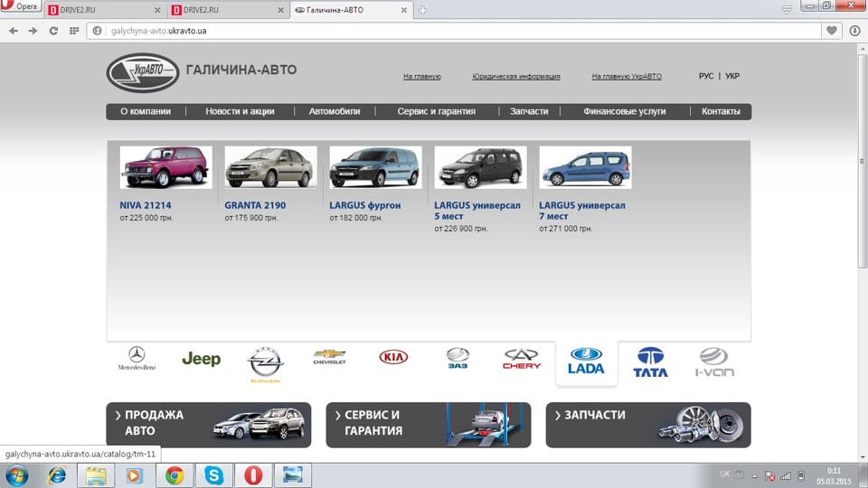Screen dimensions: 868x488
Task: Switch to the second DRIVE2.RU tab
Action: click(x=228, y=10)
